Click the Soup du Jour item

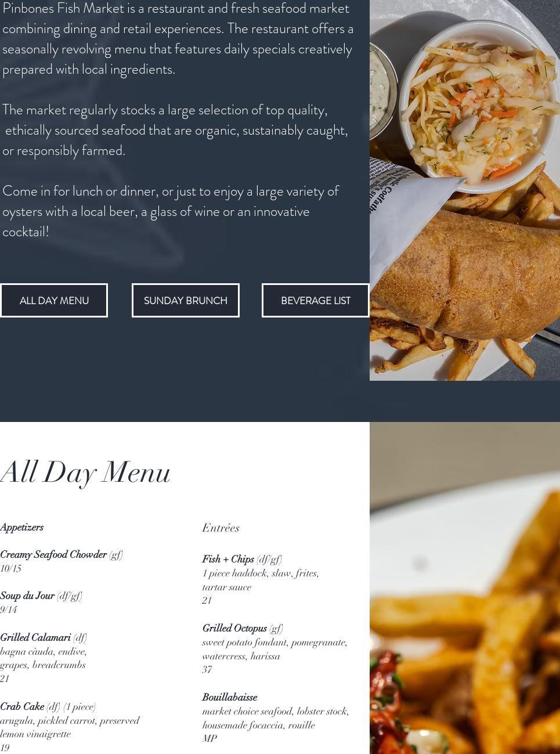[27, 596]
